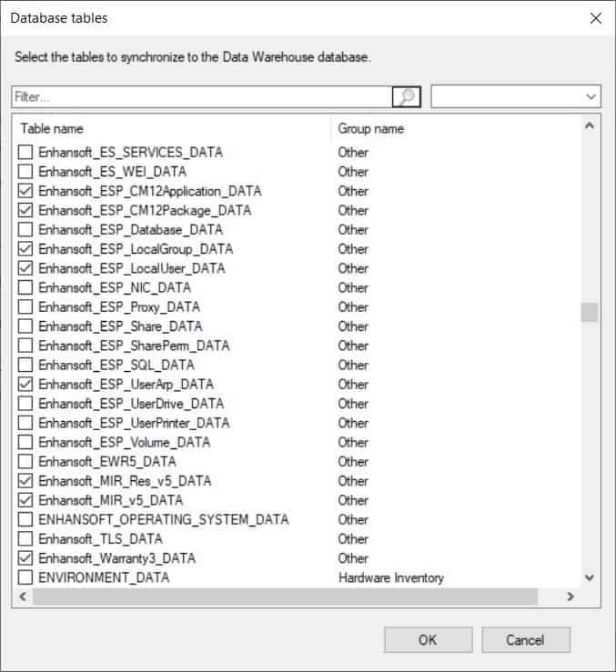Deselect the Enhansoft_MIR_v5_DATA checkbox
This screenshot has width=616, height=672.
(x=25, y=500)
